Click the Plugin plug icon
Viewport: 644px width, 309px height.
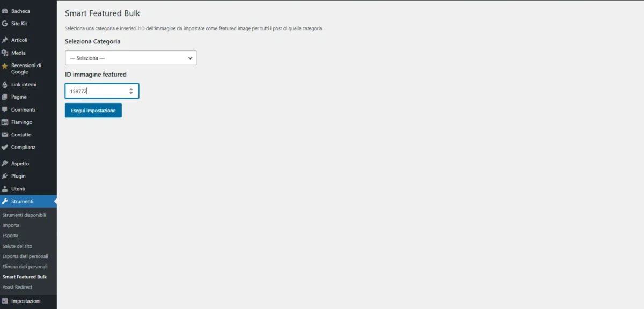point(5,176)
